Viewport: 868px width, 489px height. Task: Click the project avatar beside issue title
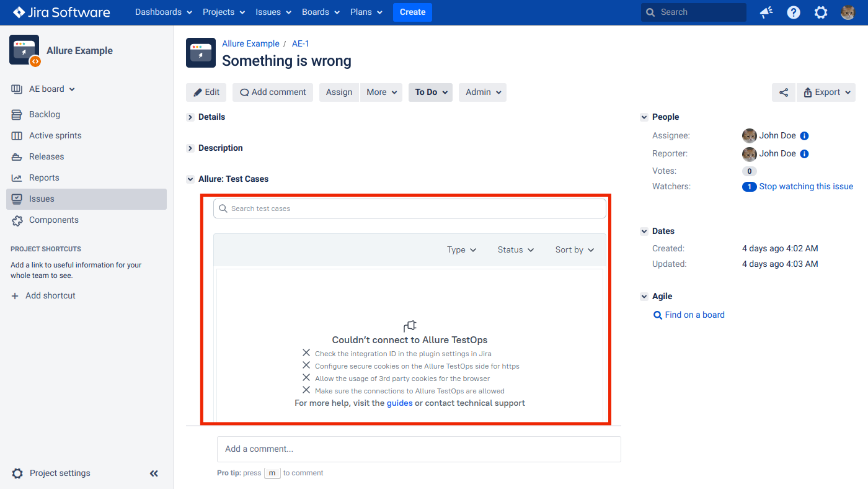click(201, 53)
